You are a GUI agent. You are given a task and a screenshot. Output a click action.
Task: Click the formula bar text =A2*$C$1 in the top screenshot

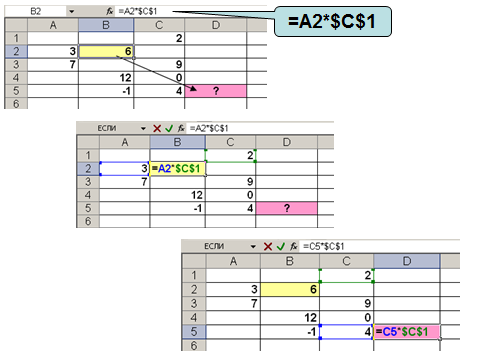[138, 11]
